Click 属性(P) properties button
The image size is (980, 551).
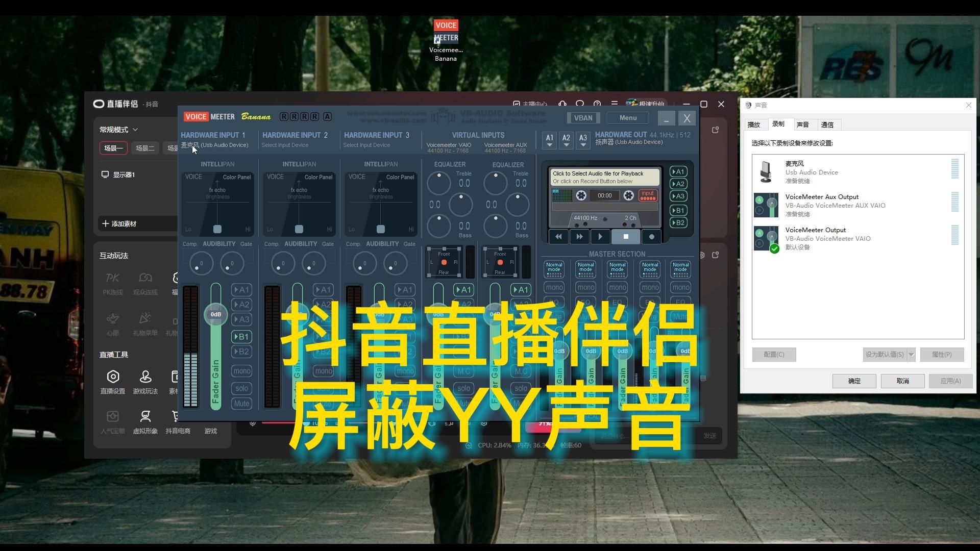[942, 355]
